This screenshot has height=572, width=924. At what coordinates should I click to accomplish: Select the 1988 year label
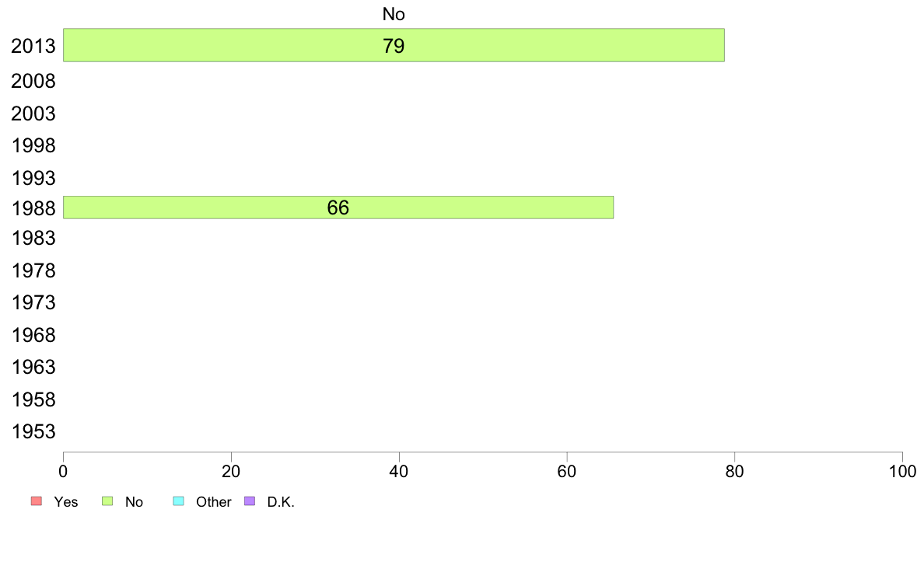click(x=33, y=208)
